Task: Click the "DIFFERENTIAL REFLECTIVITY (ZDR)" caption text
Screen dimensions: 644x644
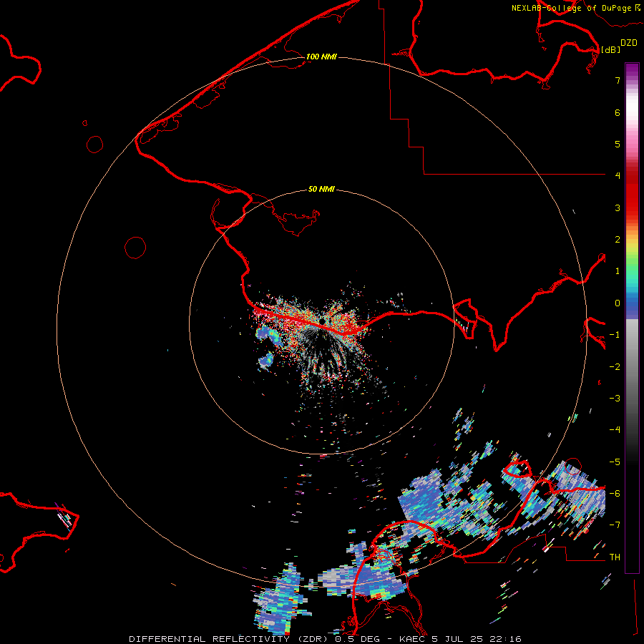Action: (230, 639)
